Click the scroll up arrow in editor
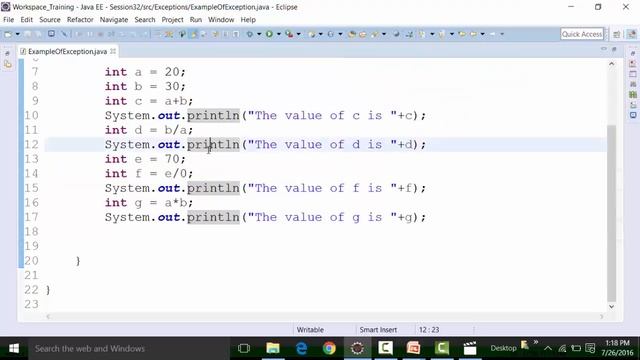This screenshot has width=640, height=360. 611,64
